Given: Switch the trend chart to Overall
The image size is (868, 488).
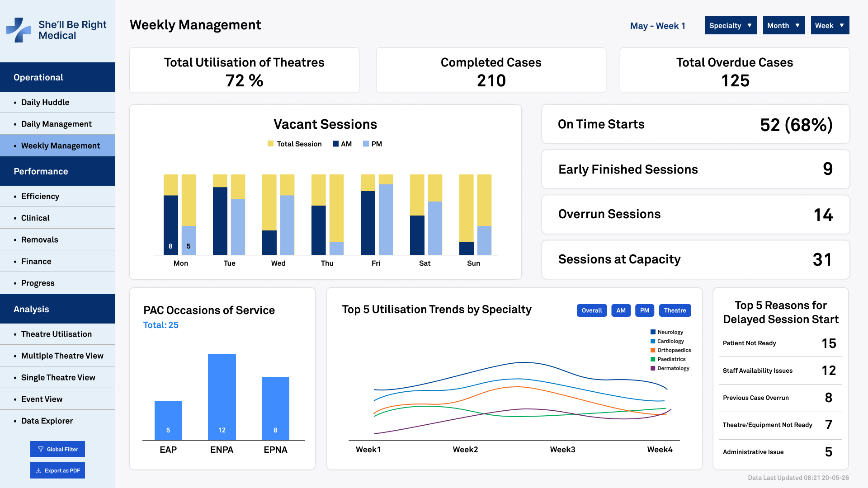Looking at the screenshot, I should click(592, 310).
